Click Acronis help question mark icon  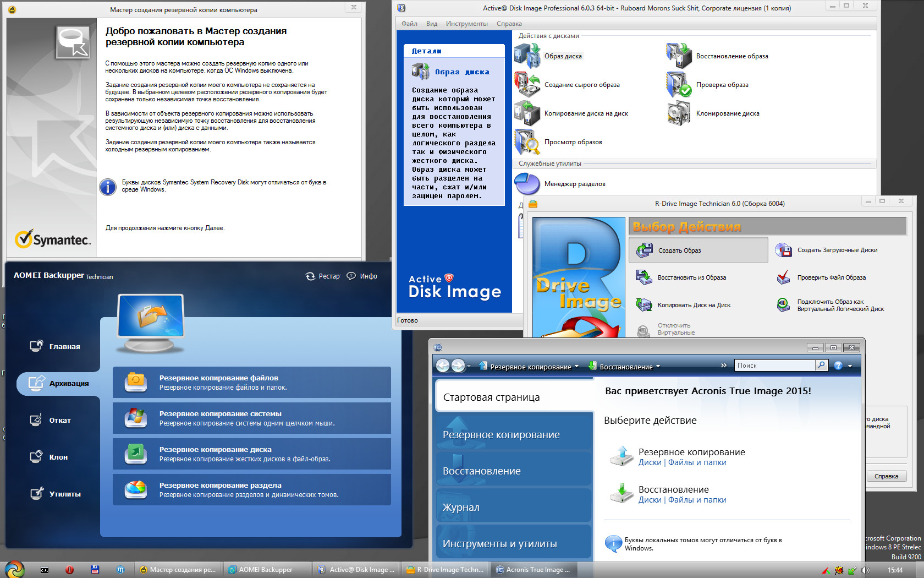(x=838, y=366)
